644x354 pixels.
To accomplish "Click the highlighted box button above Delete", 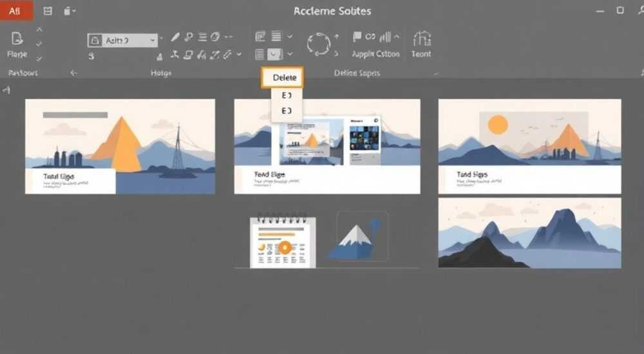I will click(275, 54).
